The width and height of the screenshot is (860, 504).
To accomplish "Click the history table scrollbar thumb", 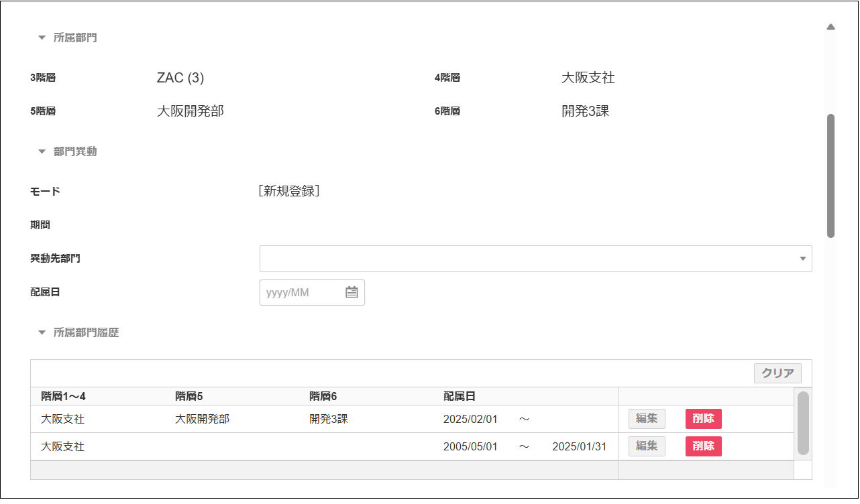I will pyautogui.click(x=803, y=423).
